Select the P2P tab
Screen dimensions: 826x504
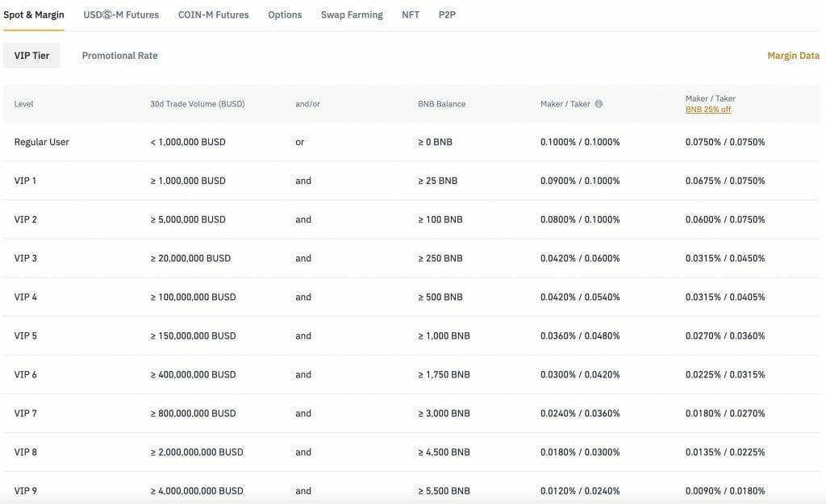tap(447, 15)
